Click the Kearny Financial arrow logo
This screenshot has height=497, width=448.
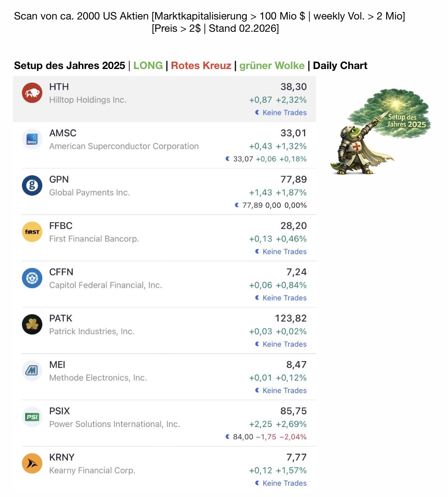click(32, 464)
